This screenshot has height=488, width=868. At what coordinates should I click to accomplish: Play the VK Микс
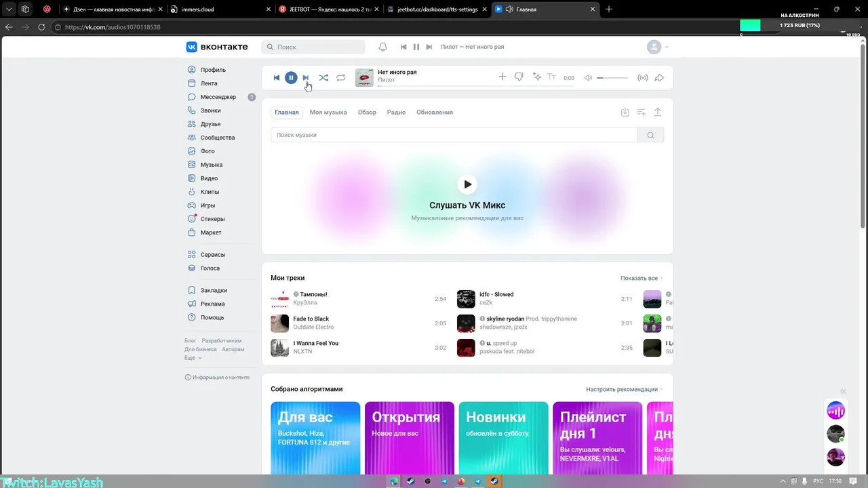tap(467, 184)
